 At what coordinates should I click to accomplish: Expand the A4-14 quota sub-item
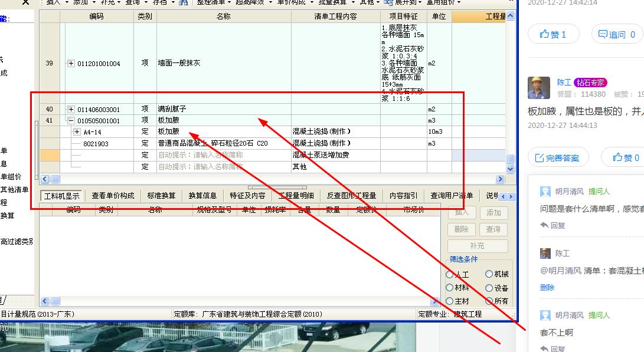pyautogui.click(x=77, y=131)
